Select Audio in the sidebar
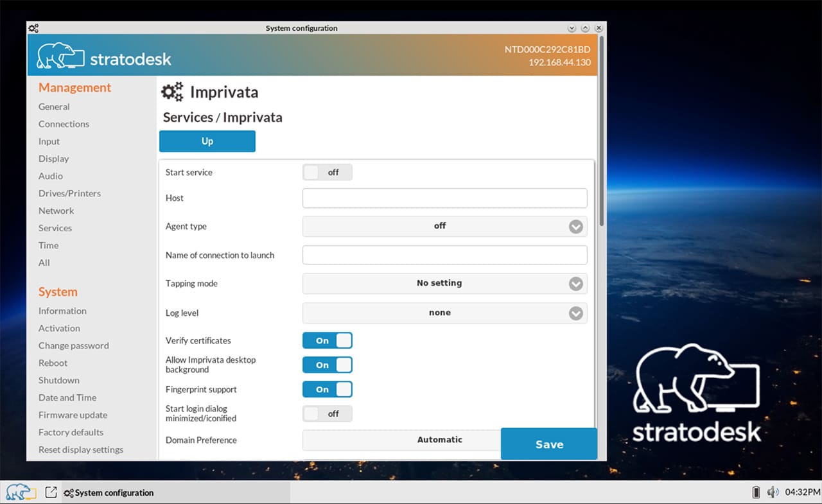This screenshot has width=822, height=504. (51, 176)
